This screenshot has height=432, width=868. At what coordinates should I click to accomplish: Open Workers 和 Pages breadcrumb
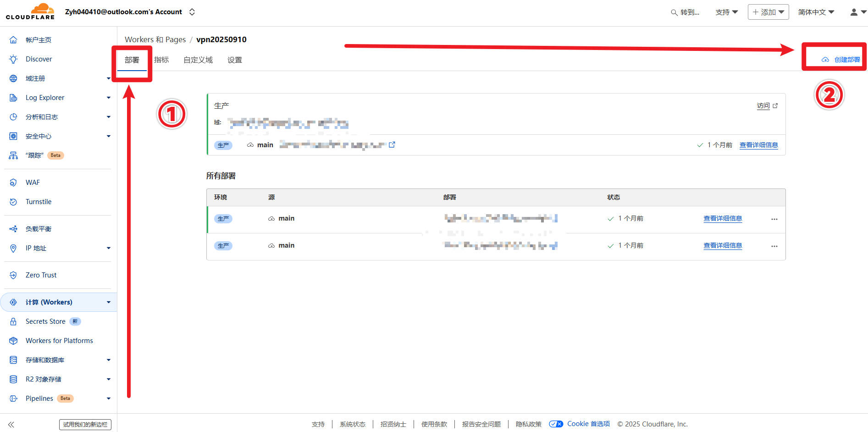click(155, 39)
